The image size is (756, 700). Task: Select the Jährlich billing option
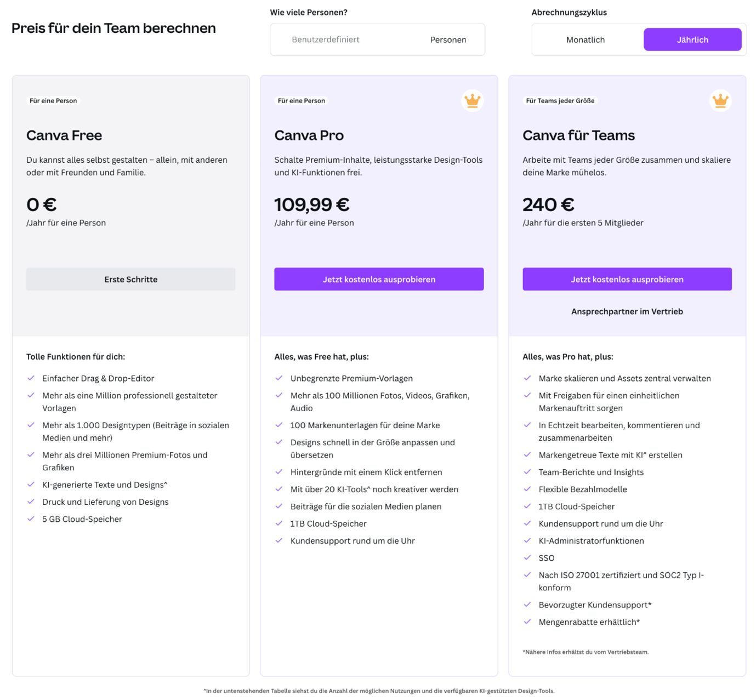(692, 39)
